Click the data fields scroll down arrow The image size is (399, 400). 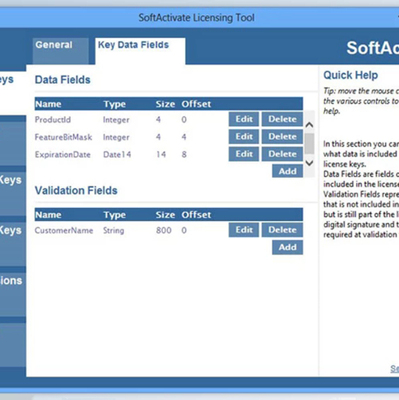pyautogui.click(x=309, y=163)
